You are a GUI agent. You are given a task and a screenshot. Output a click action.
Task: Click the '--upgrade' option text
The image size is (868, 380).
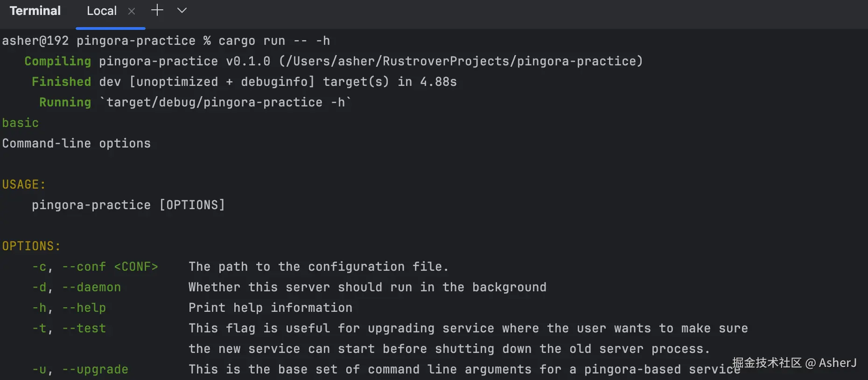[95, 369]
